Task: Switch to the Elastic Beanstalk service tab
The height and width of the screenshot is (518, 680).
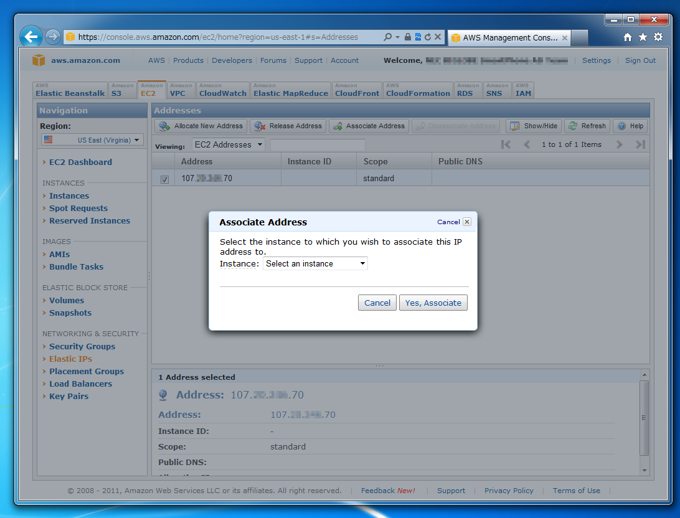Action: (70, 90)
